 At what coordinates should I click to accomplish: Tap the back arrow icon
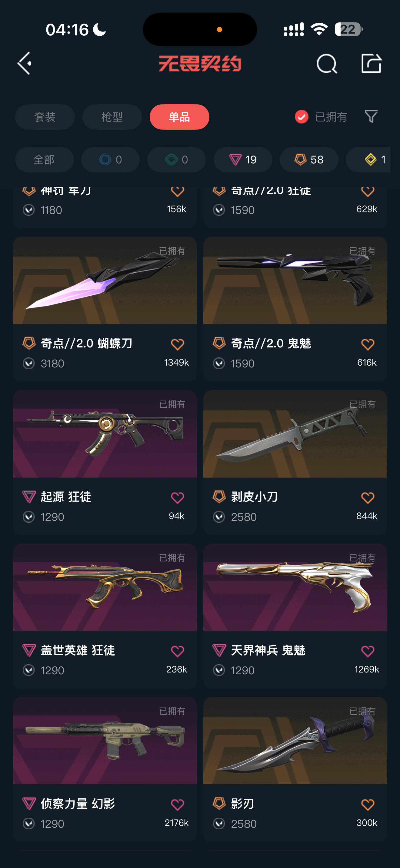pyautogui.click(x=25, y=63)
